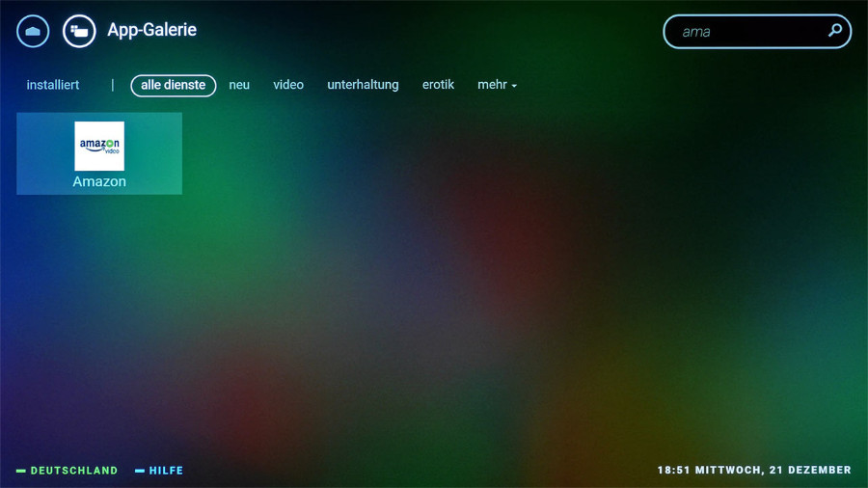
Task: Click the date and time display
Action: (754, 471)
